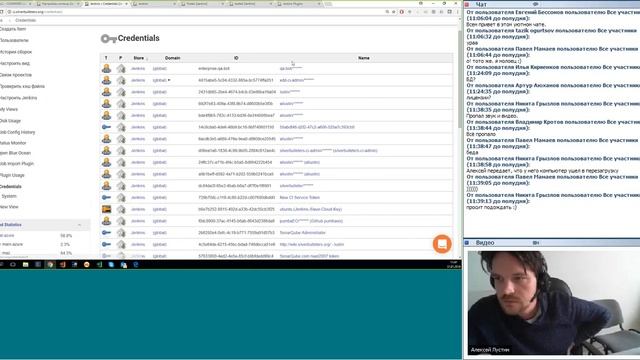The height and width of the screenshot is (360, 640).
Task: Open the New CI Service Token credential link
Action: [300, 198]
